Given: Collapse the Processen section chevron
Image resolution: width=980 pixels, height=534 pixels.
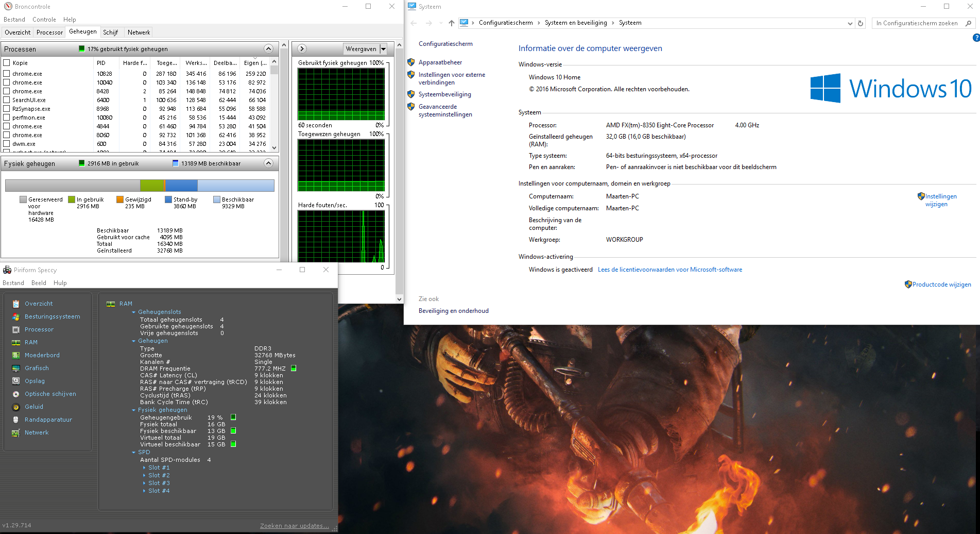Looking at the screenshot, I should coord(268,48).
